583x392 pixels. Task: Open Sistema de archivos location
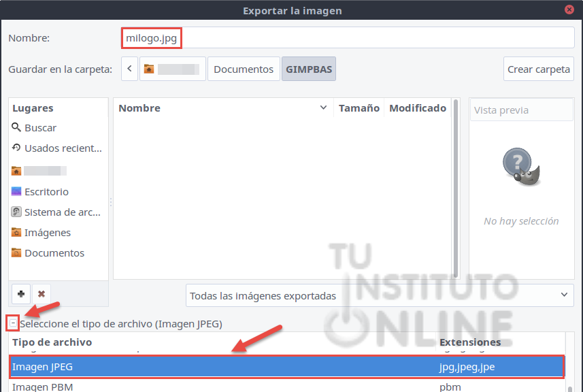pyautogui.click(x=59, y=212)
